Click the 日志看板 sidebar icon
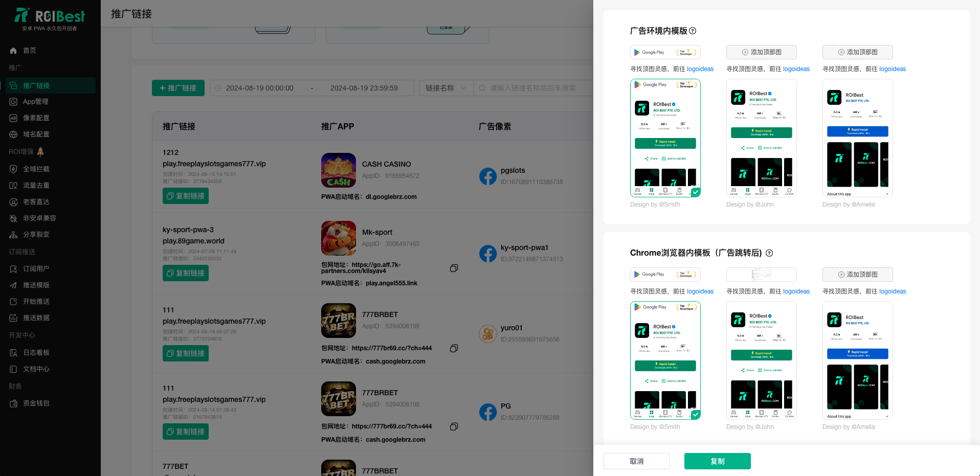The width and height of the screenshot is (980, 476). point(13,353)
